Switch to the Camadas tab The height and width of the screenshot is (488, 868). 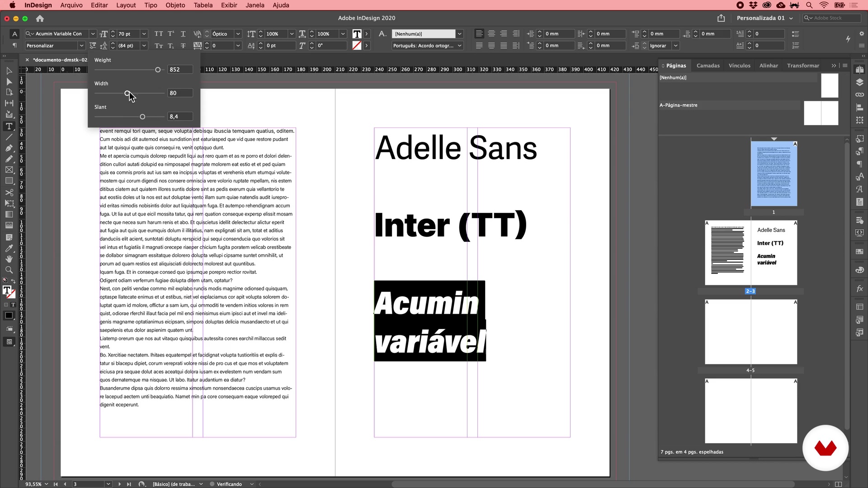point(708,66)
